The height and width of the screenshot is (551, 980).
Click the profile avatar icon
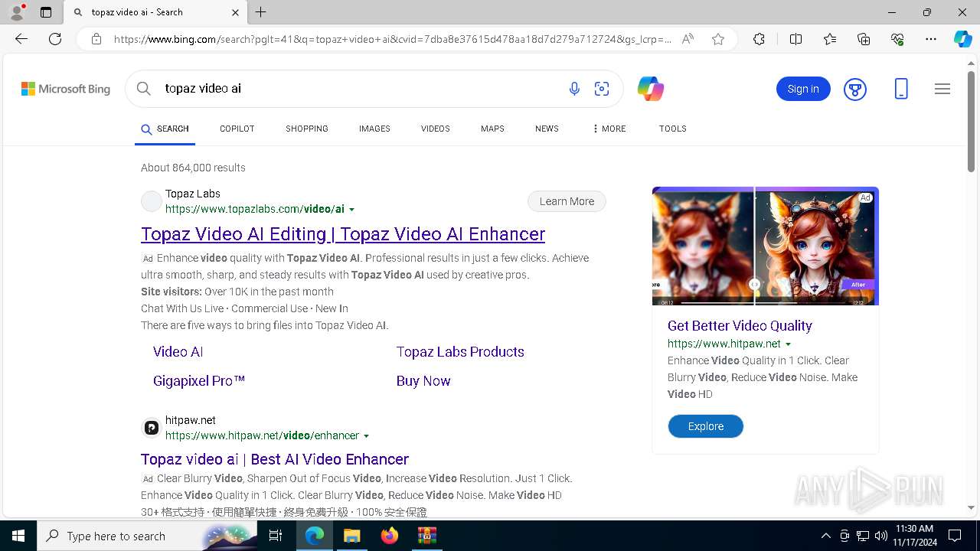pos(17,12)
